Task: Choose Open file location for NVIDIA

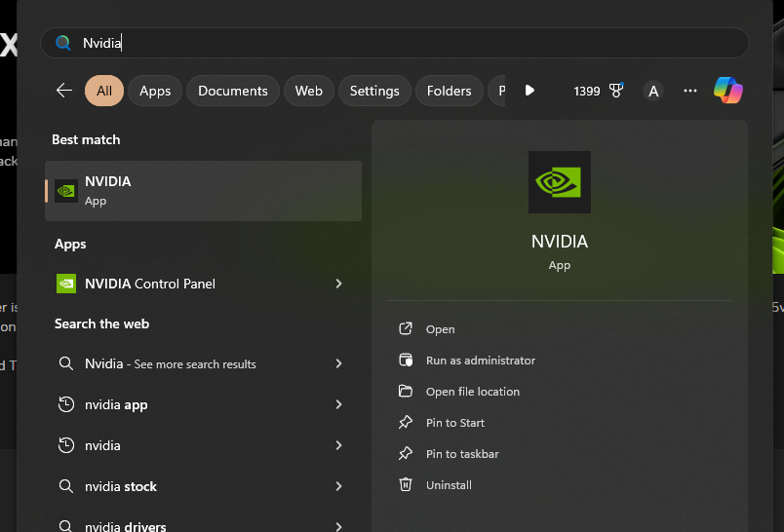Action: click(472, 392)
